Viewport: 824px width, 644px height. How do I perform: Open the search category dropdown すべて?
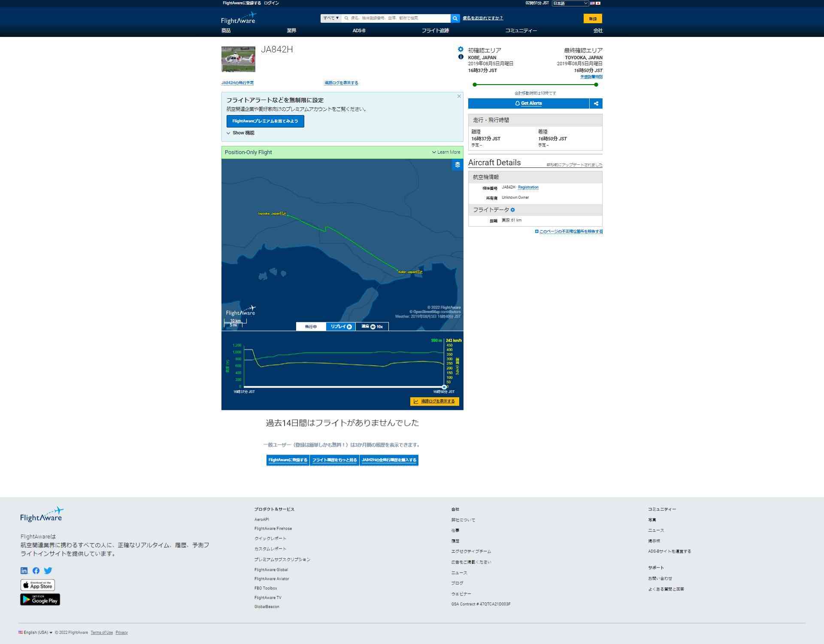tap(331, 18)
